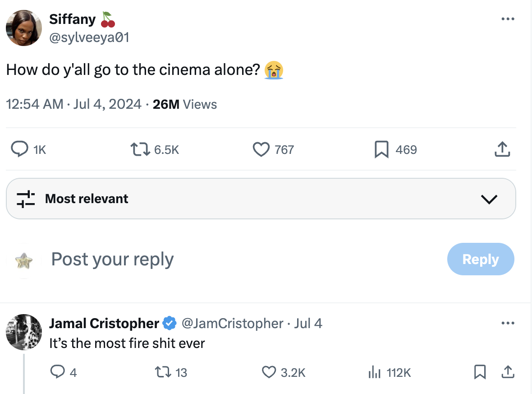The width and height of the screenshot is (532, 394).
Task: Repost Jamal Cristopher's reply
Action: pos(161,372)
